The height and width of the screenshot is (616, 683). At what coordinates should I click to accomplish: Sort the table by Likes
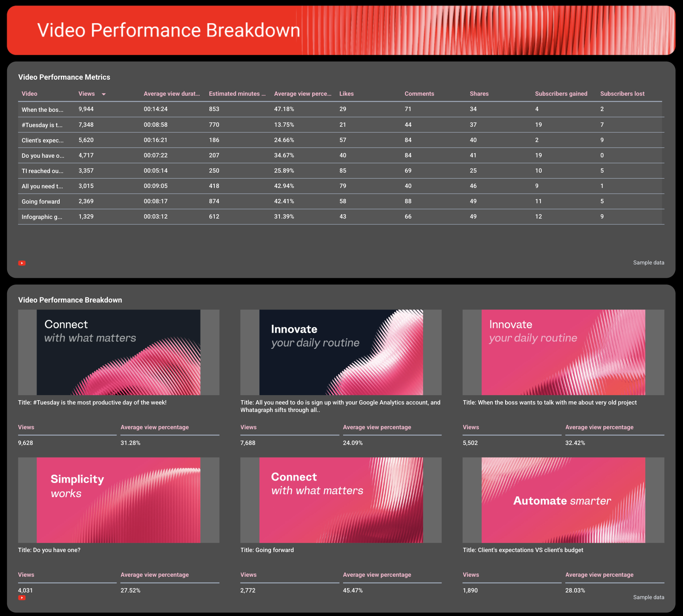(x=346, y=94)
